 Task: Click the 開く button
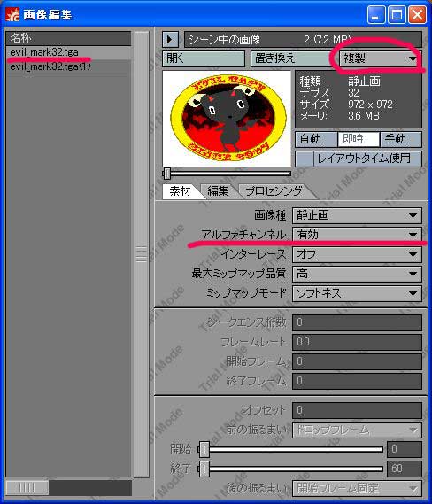tap(204, 58)
